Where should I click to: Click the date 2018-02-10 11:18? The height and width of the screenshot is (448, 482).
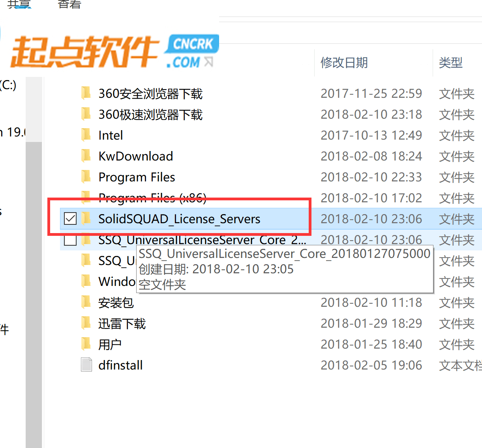click(371, 302)
